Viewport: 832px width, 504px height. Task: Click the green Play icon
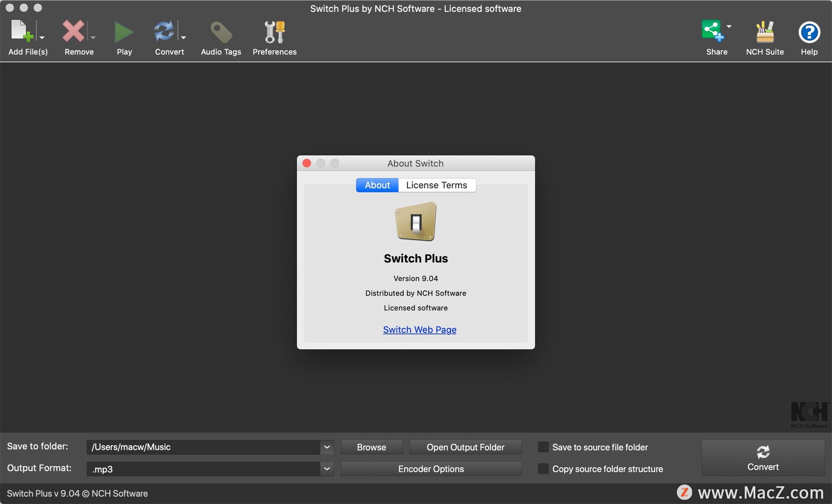[x=124, y=32]
